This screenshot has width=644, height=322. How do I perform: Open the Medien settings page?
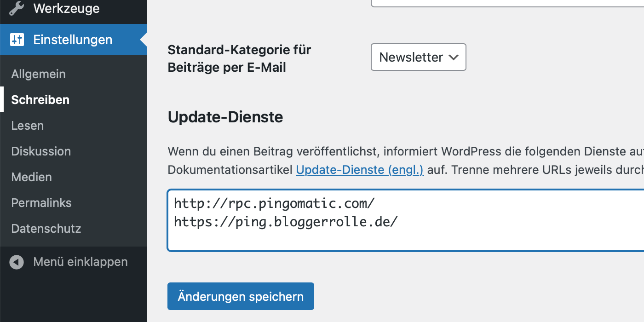click(32, 177)
